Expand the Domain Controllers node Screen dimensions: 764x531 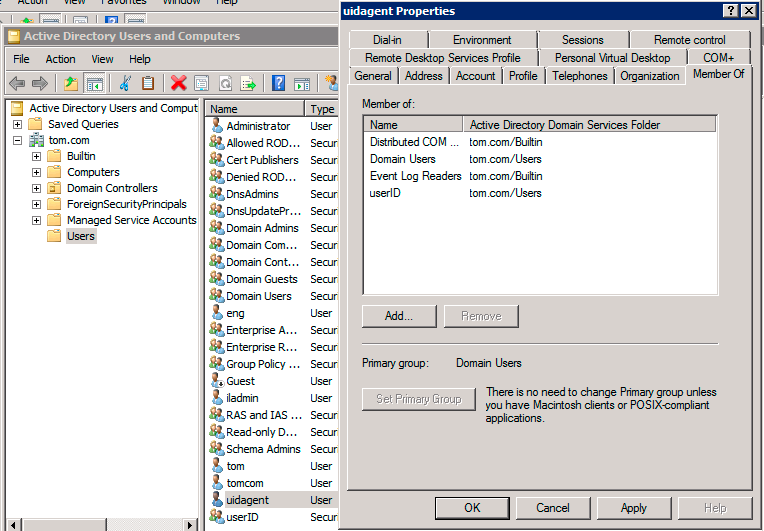tap(37, 188)
